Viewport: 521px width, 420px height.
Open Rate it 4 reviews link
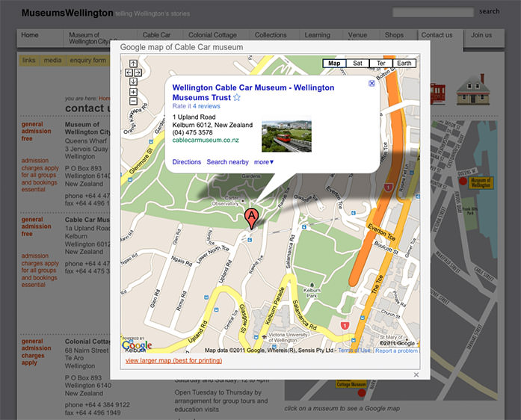pos(196,106)
